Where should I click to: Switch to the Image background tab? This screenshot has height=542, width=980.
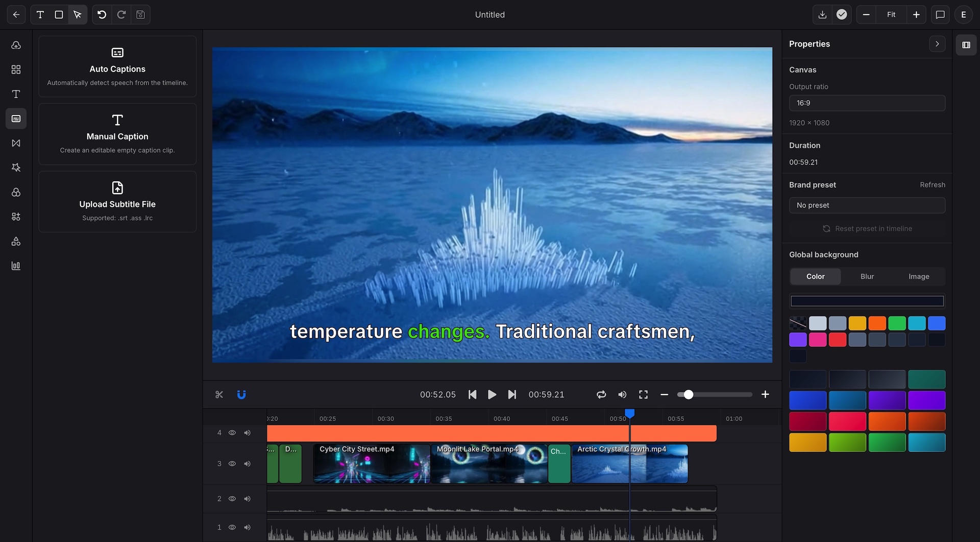point(918,276)
